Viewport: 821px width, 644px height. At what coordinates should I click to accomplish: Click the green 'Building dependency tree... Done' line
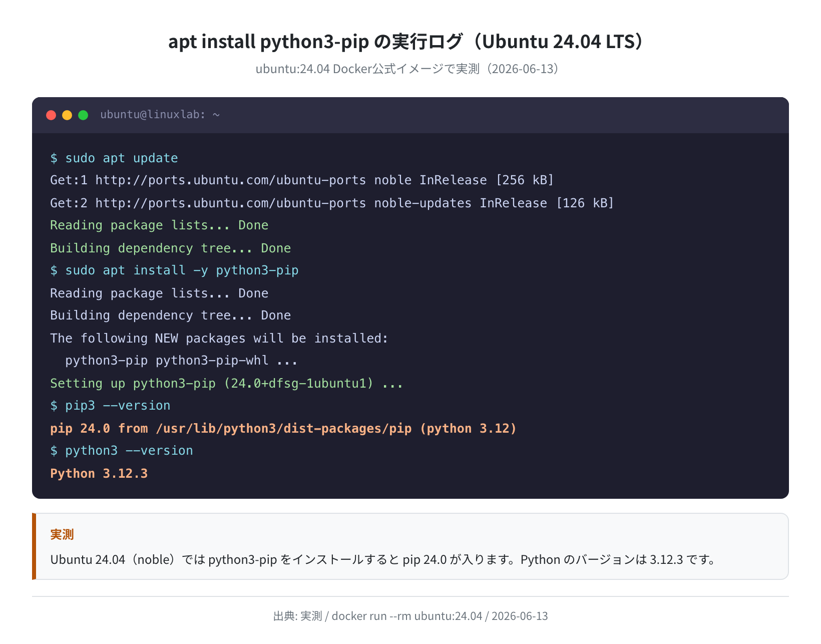pos(171,248)
